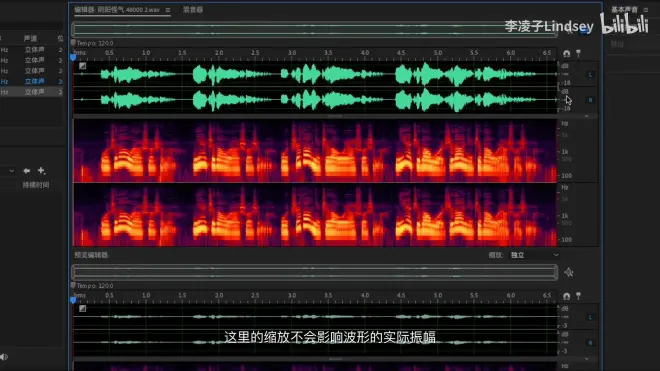Click the top zoom navigator overview bar

(x=315, y=29)
